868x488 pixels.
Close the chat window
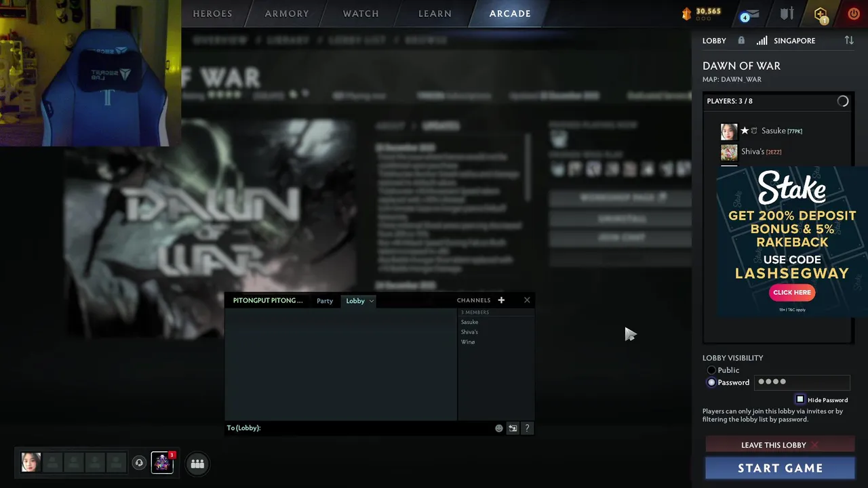(x=527, y=300)
